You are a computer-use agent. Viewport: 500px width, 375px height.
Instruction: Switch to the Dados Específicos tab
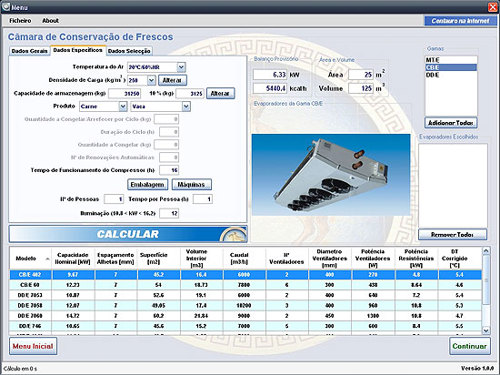tap(78, 50)
